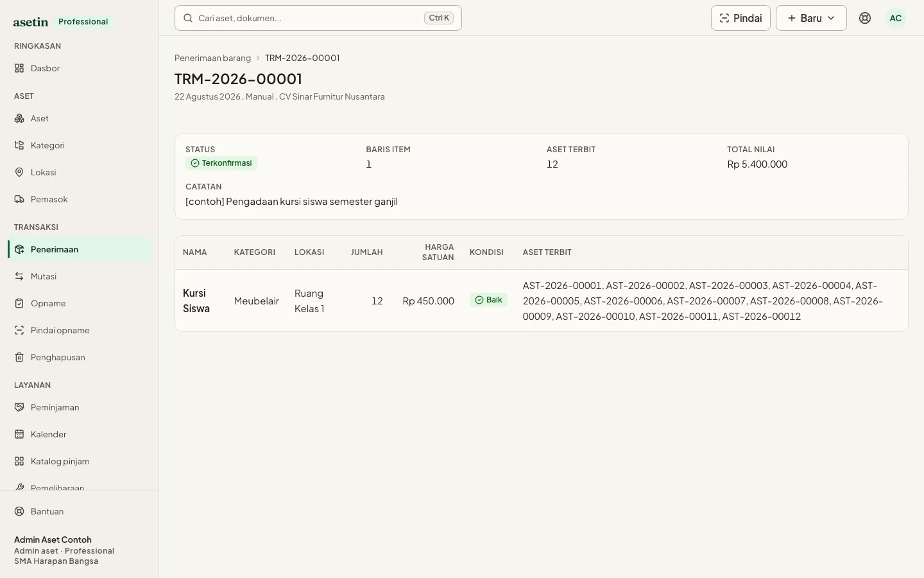
Task: Open Katalog pinjam
Action: 79,461
